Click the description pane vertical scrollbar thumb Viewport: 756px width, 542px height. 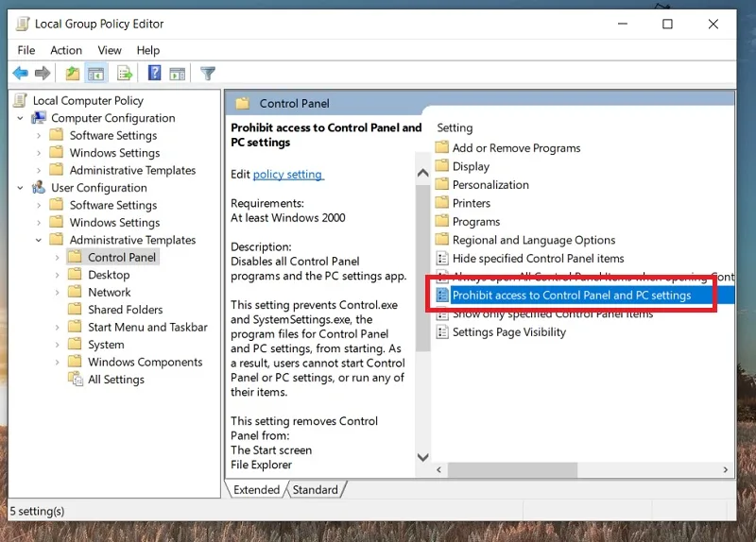422,267
